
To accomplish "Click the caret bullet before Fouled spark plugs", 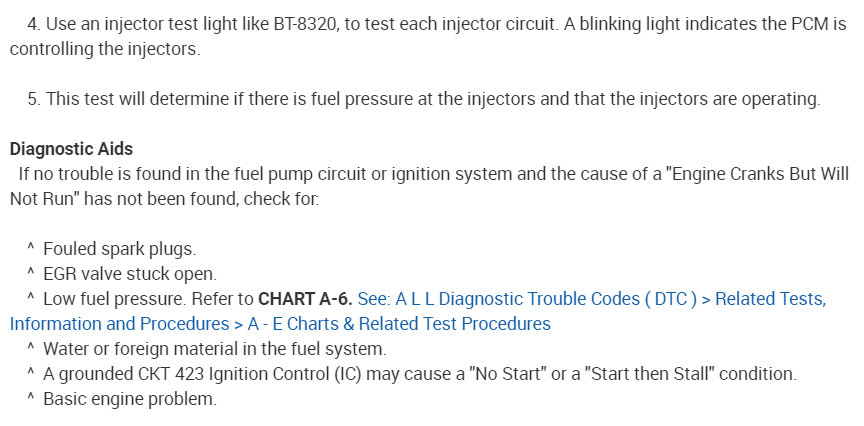I will pos(31,249).
